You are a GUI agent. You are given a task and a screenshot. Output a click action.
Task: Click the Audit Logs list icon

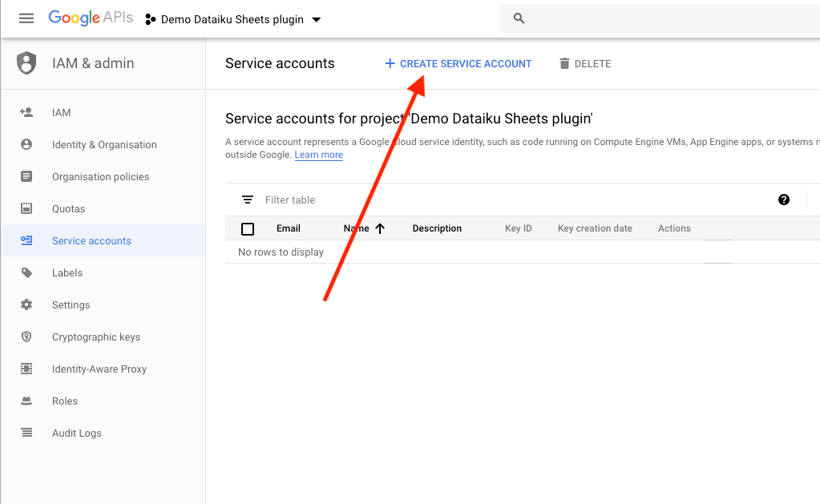pyautogui.click(x=26, y=433)
